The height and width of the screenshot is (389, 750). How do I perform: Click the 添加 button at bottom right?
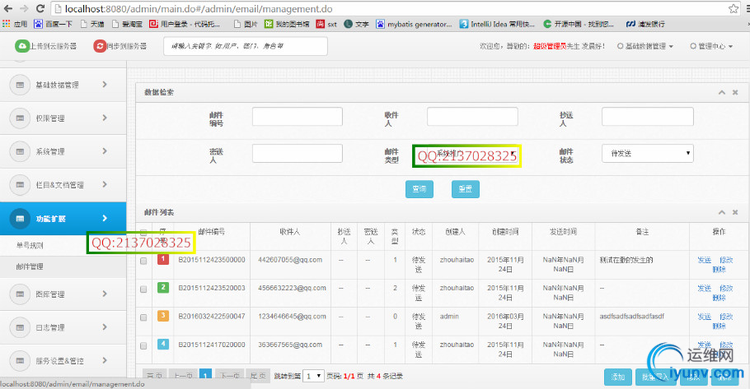point(618,377)
